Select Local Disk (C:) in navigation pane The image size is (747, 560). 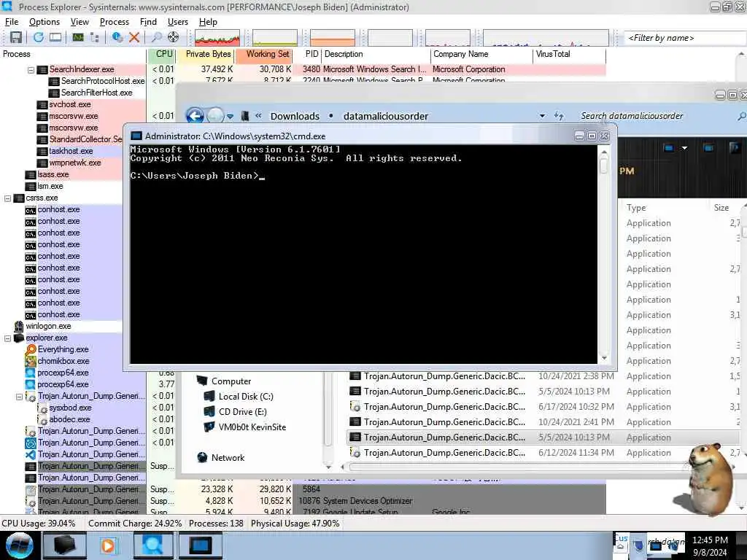(246, 397)
